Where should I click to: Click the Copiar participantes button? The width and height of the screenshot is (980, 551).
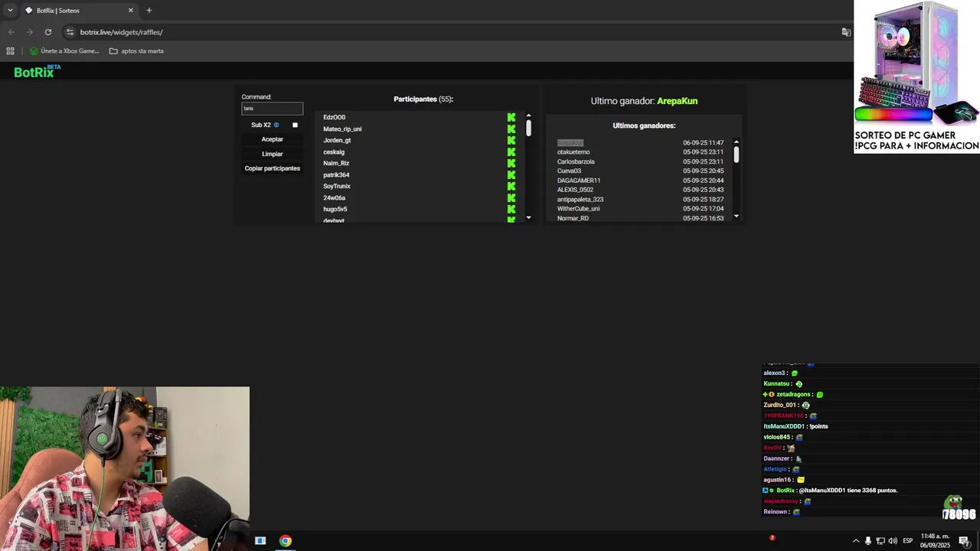click(x=273, y=168)
